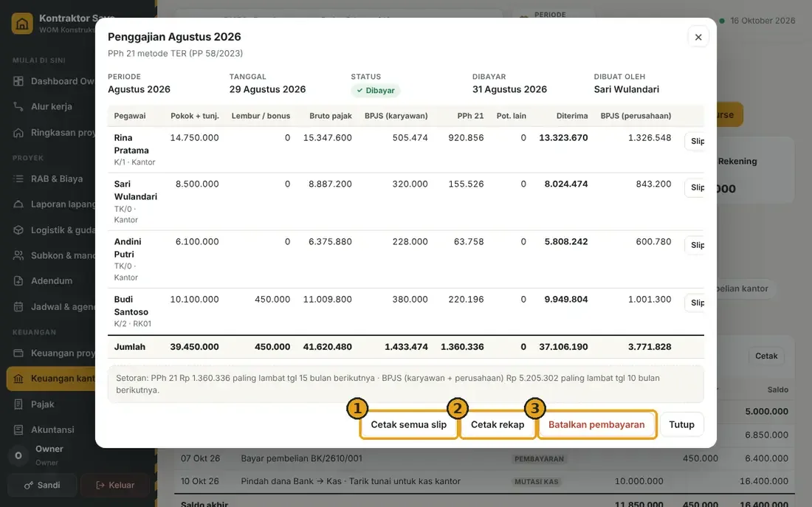
Task: Click the Sandi password button
Action: (x=42, y=486)
